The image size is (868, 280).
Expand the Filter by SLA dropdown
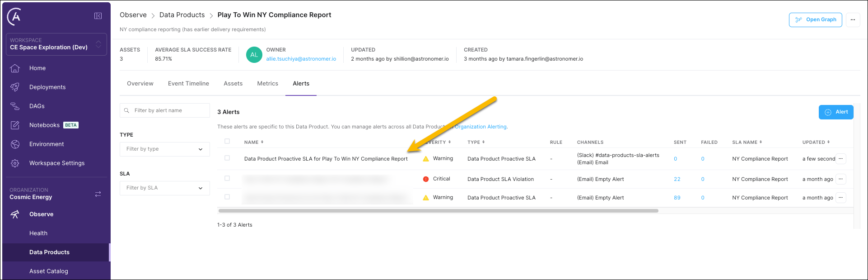pos(164,188)
